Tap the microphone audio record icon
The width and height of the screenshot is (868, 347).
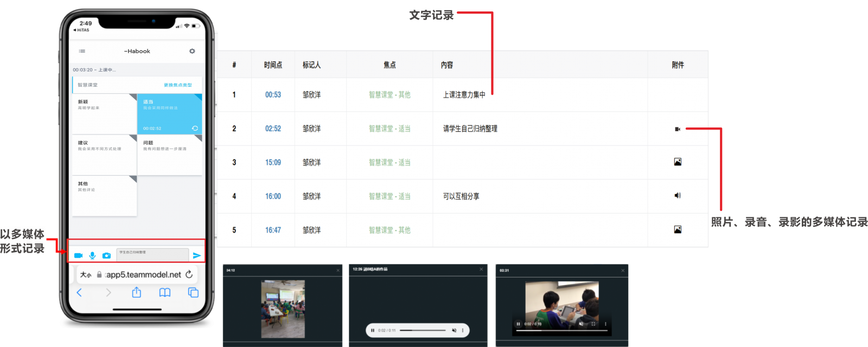coord(92,255)
